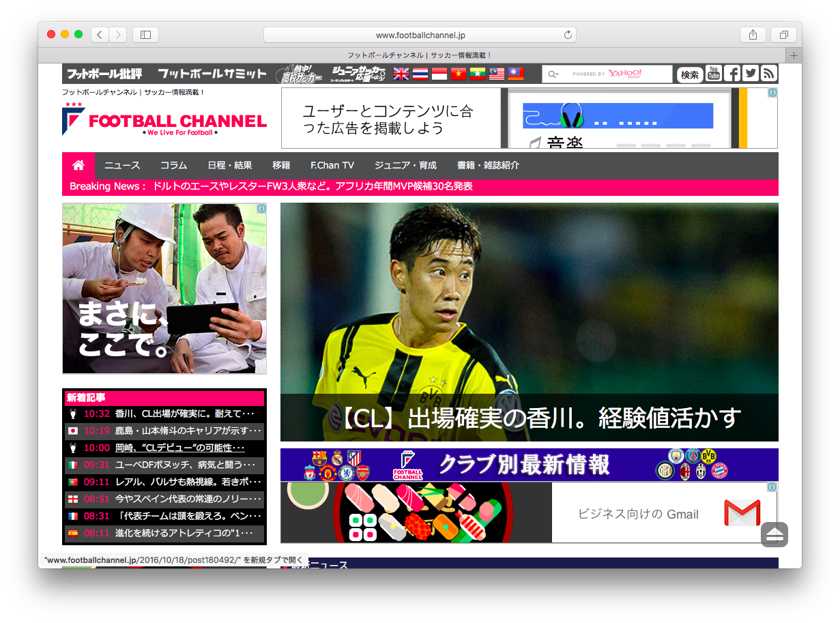This screenshot has width=840, height=623.
Task: Go to home via house icon
Action: [78, 165]
